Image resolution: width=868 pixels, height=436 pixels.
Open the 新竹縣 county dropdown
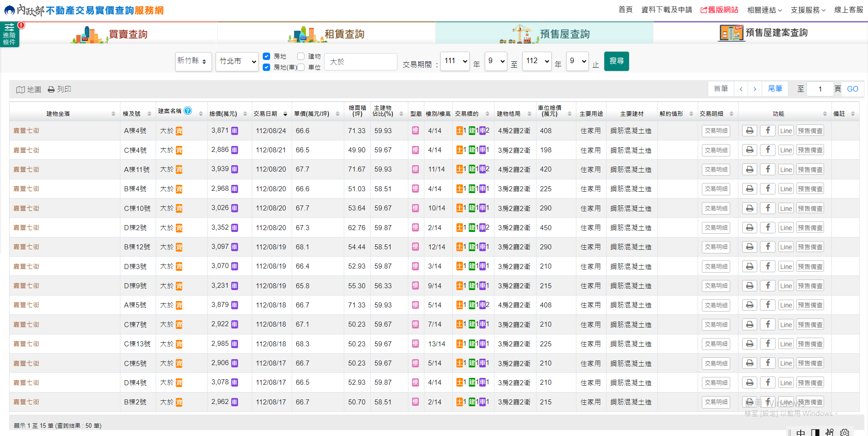(193, 61)
